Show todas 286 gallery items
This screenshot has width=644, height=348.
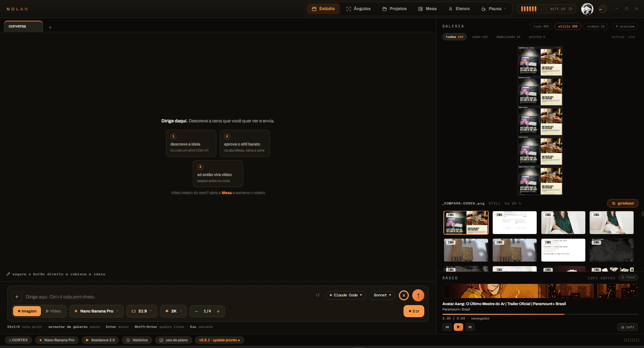[x=454, y=37]
